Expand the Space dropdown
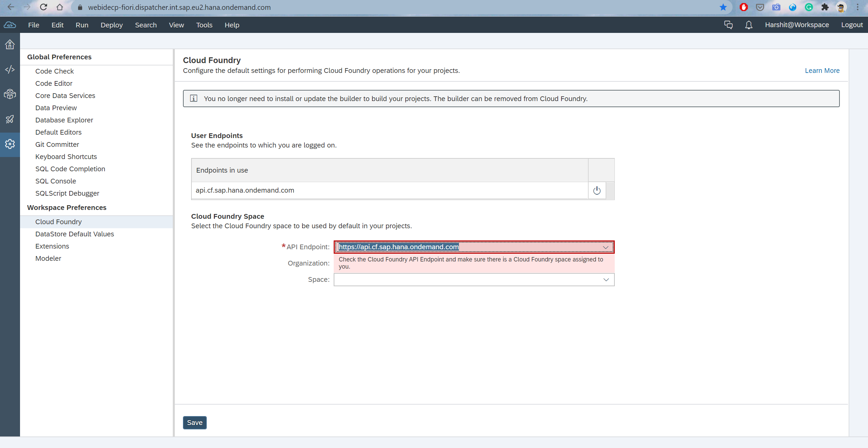The height and width of the screenshot is (448, 868). [x=606, y=279]
